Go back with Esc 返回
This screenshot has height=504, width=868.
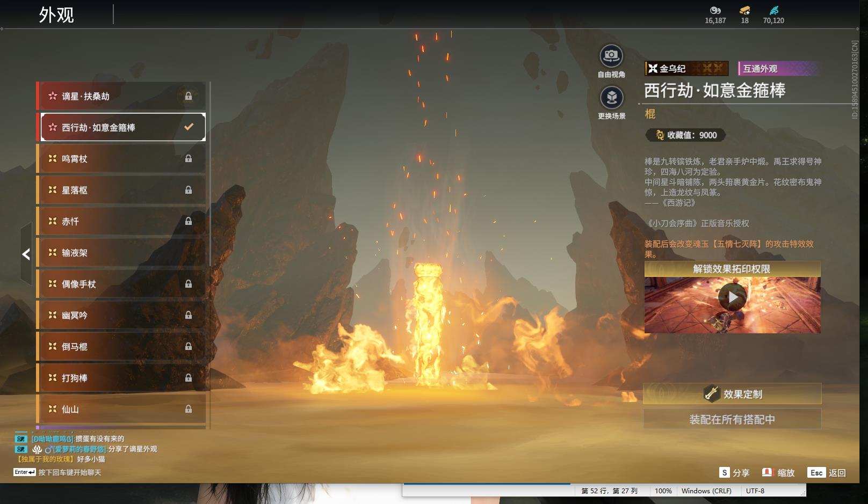[827, 473]
